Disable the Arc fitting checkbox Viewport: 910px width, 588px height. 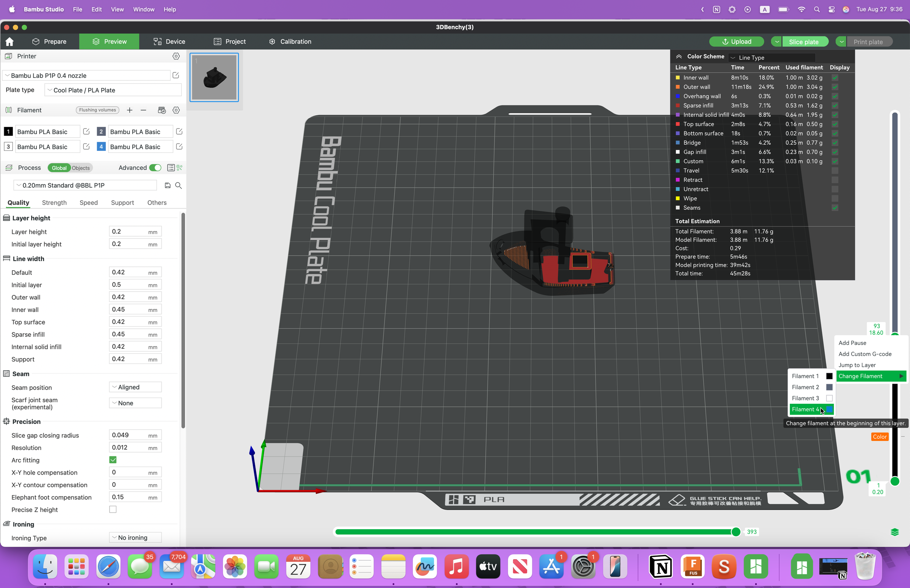113,460
